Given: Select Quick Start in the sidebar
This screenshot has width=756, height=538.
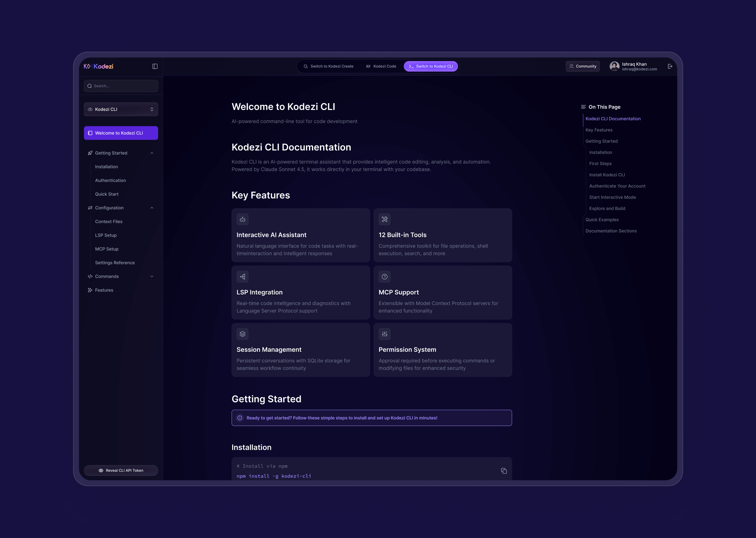Looking at the screenshot, I should click(x=107, y=194).
